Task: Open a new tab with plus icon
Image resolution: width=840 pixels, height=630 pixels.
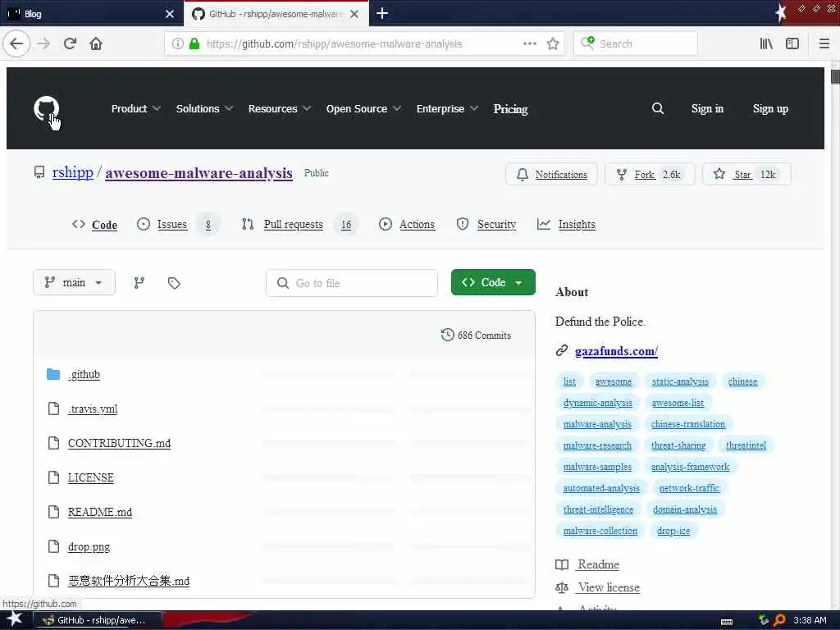Action: (x=382, y=13)
